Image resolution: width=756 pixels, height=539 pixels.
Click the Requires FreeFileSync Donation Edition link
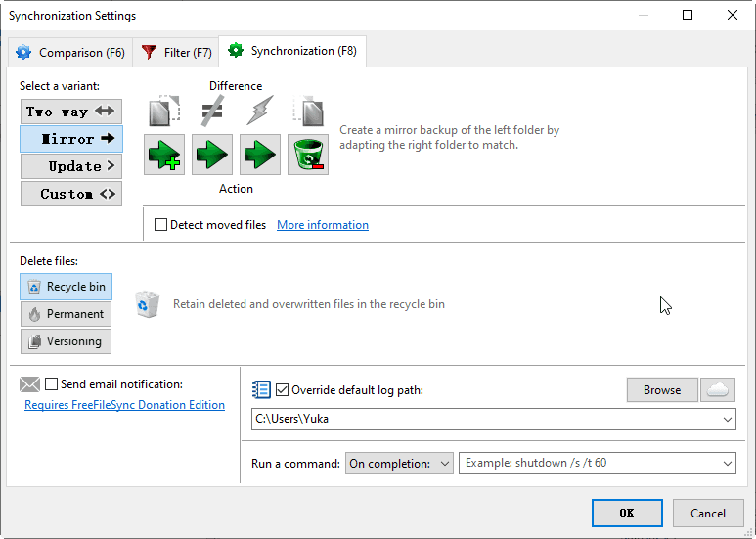click(124, 405)
